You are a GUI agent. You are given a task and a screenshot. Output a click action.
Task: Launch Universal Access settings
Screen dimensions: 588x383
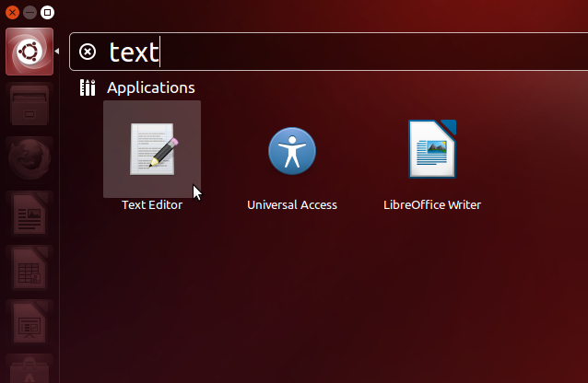pyautogui.click(x=292, y=151)
